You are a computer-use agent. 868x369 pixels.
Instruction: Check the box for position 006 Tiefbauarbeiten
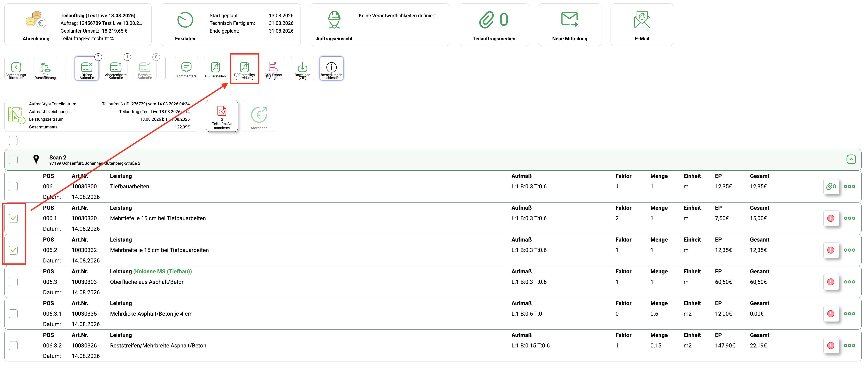13,186
